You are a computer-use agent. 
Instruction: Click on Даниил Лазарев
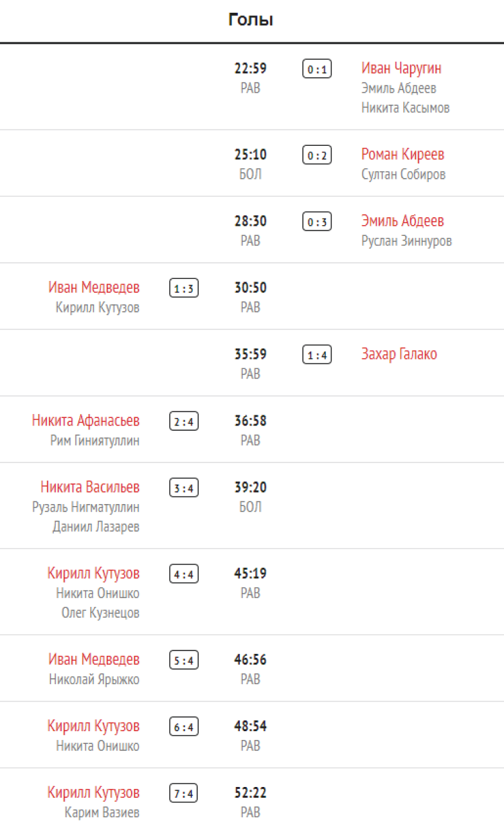click(96, 527)
